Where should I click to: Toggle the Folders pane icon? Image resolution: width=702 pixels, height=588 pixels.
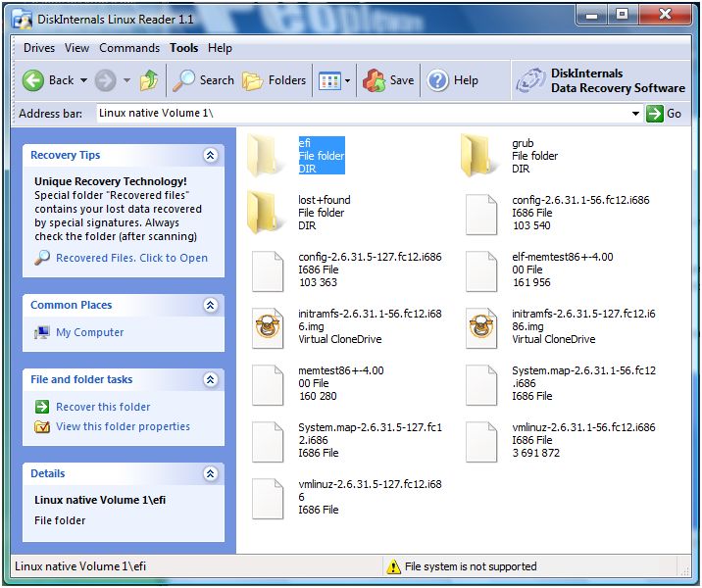pyautogui.click(x=253, y=81)
